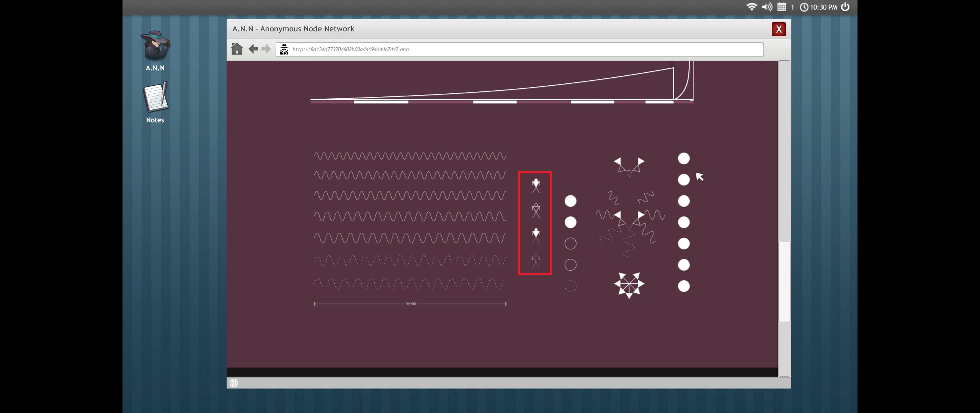
Task: Click the topmost stick figure in the red box
Action: (x=536, y=185)
